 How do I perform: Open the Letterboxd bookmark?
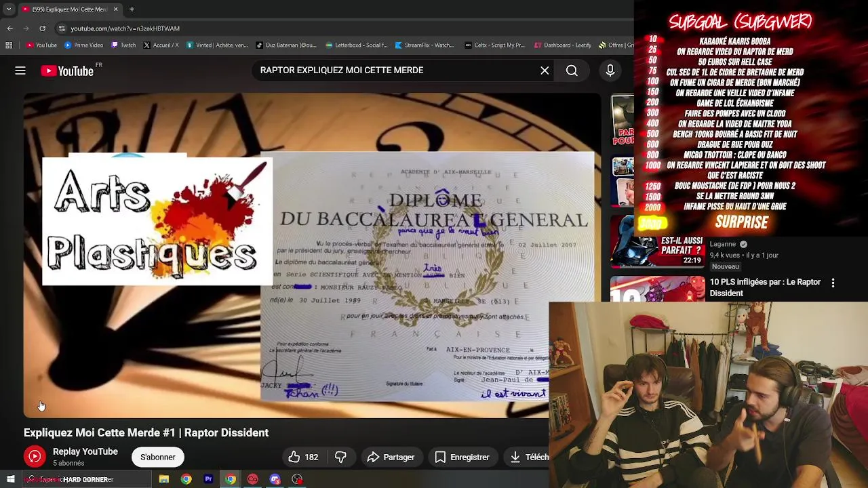(357, 45)
